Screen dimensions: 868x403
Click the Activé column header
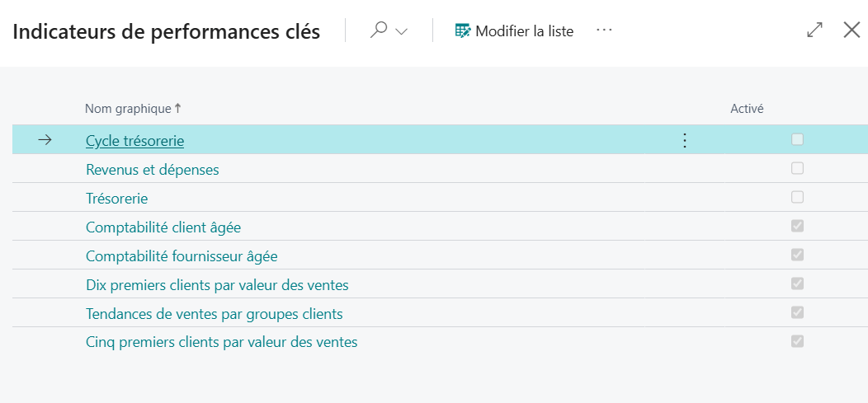747,109
